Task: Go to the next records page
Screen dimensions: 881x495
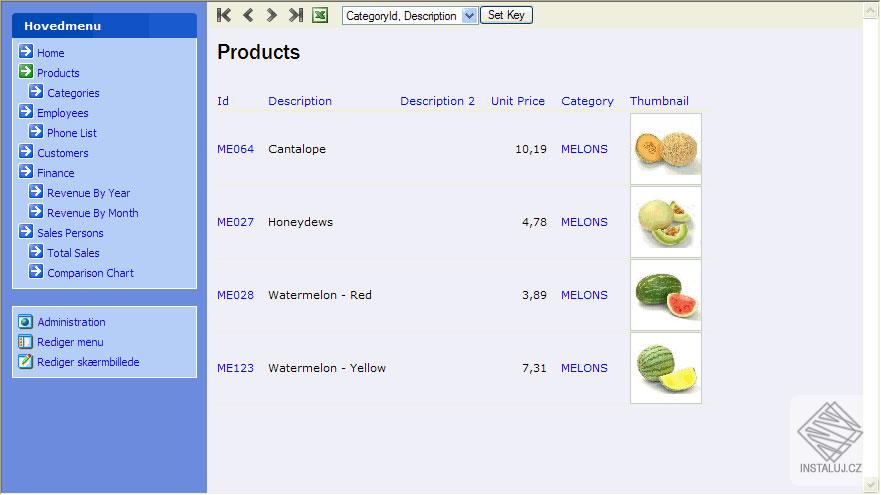Action: point(271,15)
